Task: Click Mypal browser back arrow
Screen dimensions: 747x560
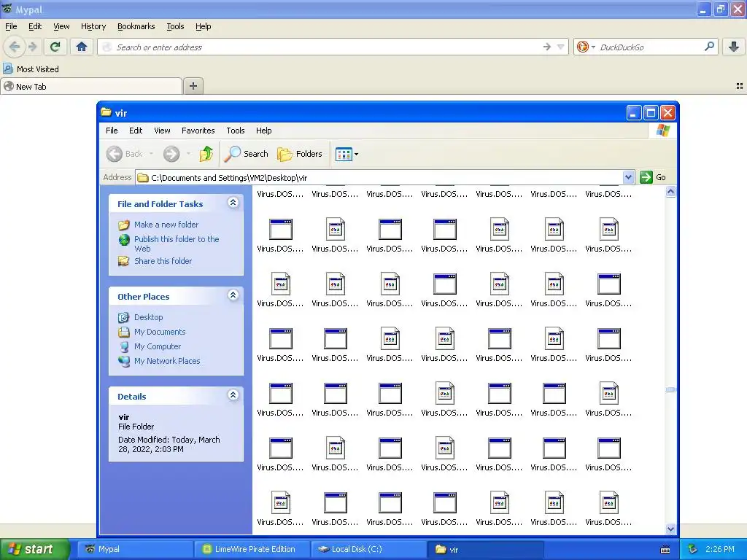Action: point(15,47)
